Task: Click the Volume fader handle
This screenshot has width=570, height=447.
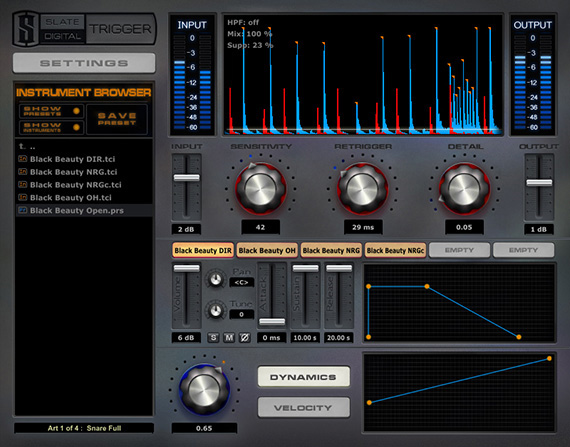Action: 186,268
